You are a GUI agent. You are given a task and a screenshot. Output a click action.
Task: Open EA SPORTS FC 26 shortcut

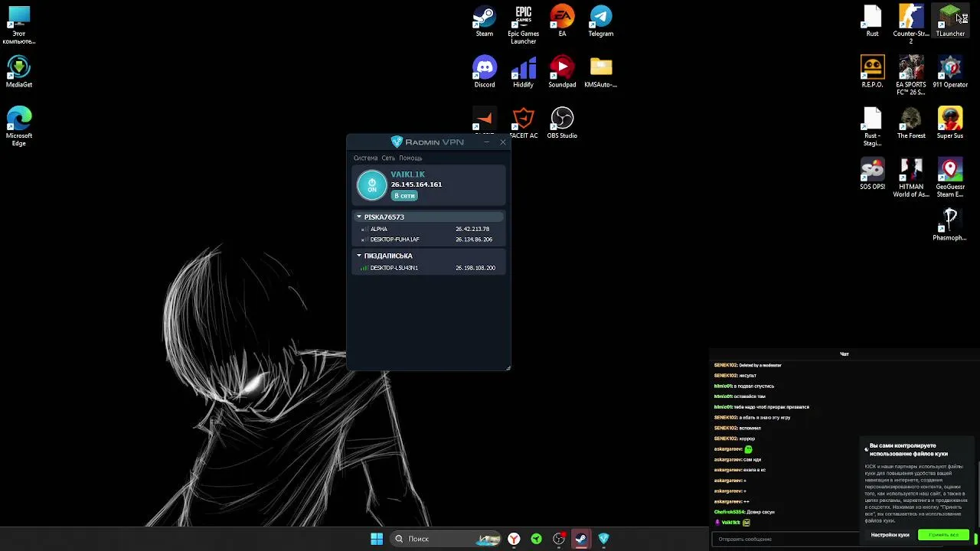(911, 76)
